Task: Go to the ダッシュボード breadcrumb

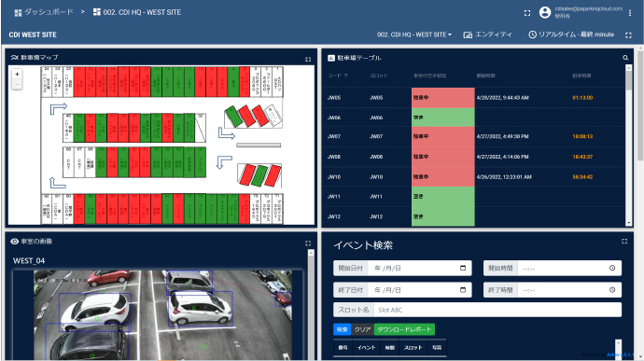Action: pos(44,12)
